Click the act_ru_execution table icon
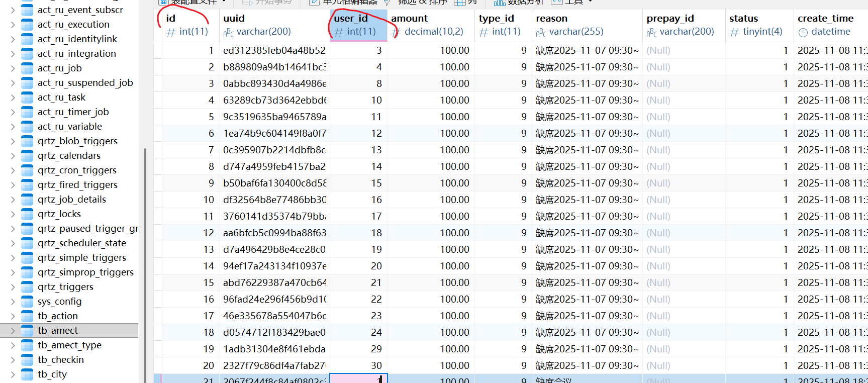 point(28,25)
